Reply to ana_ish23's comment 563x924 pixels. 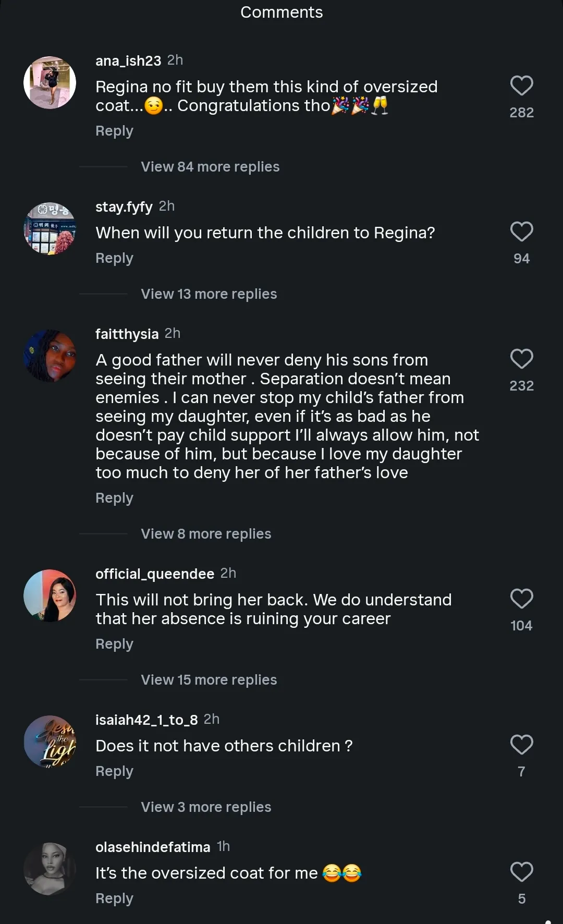tap(114, 131)
